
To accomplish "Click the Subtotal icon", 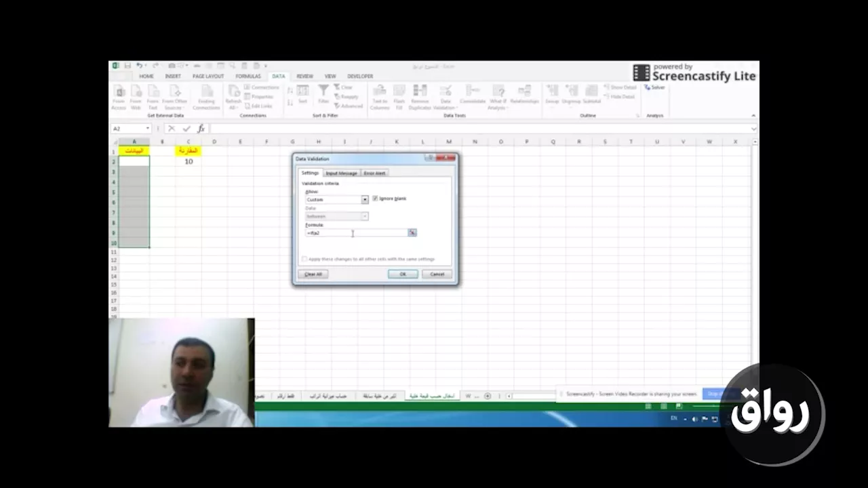I will point(591,94).
